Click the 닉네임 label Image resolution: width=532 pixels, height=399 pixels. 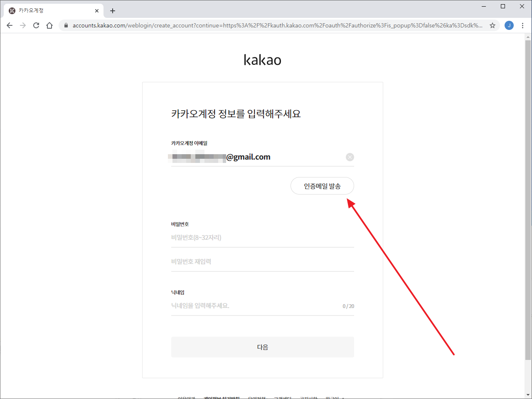(178, 293)
